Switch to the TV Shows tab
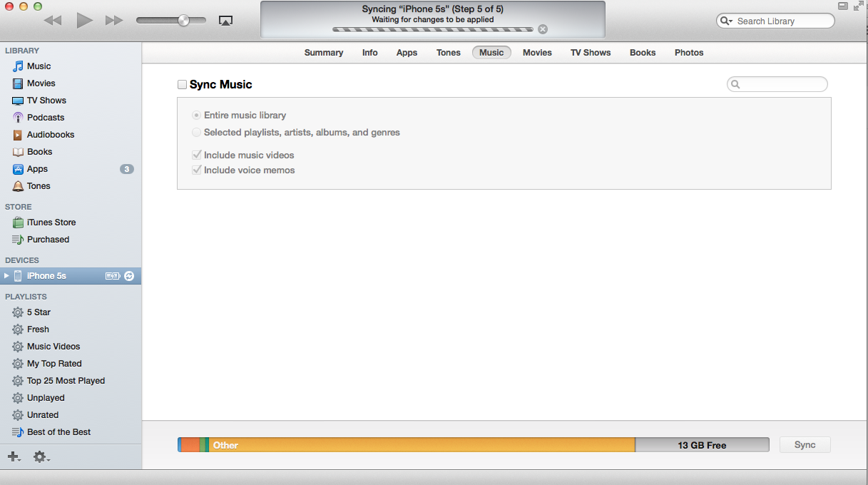This screenshot has height=485, width=868. tap(591, 53)
